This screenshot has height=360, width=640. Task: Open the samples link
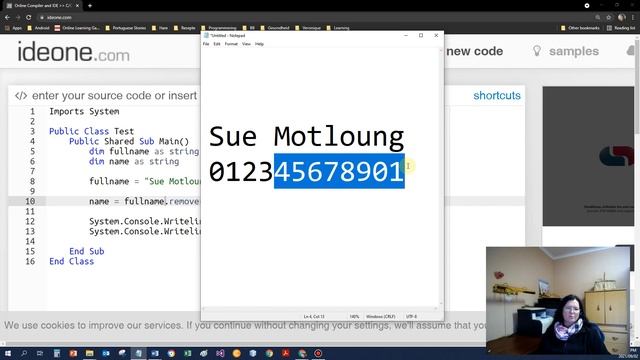[x=573, y=51]
